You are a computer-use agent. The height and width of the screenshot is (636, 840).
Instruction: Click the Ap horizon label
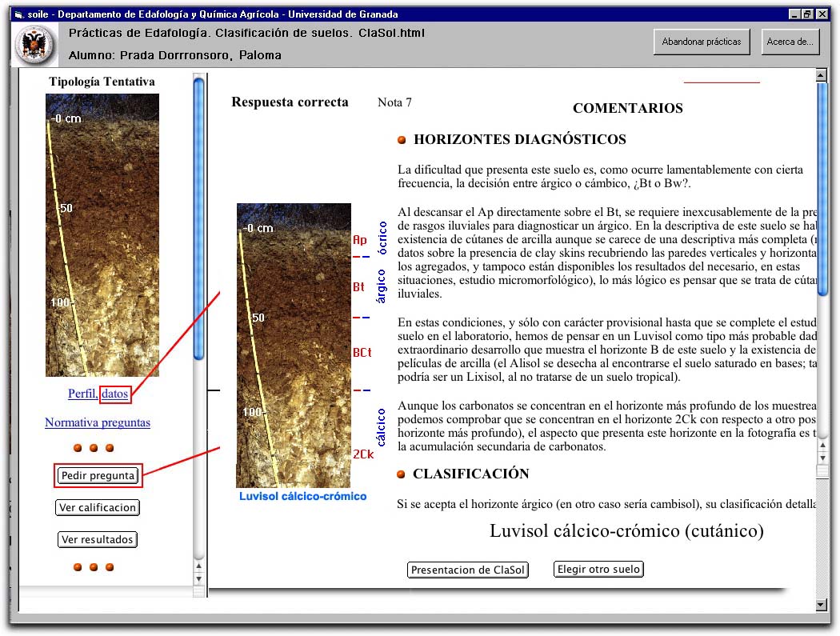(360, 239)
